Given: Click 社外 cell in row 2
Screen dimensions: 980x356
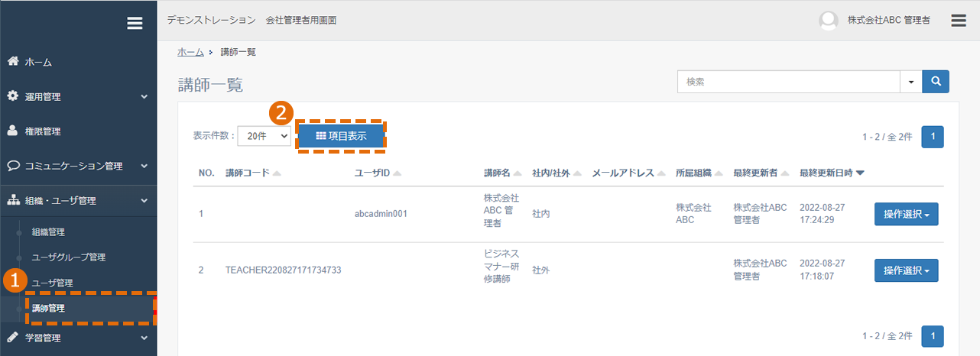Looking at the screenshot, I should point(540,270).
